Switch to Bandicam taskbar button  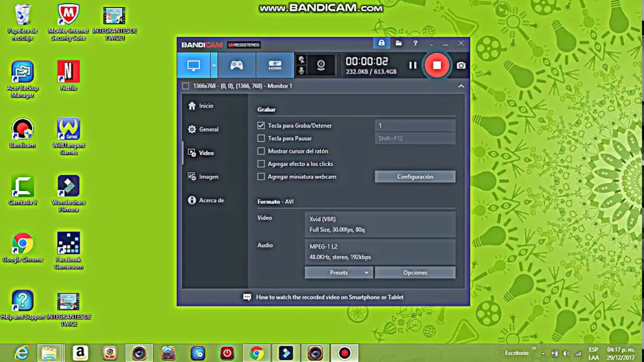click(x=345, y=353)
